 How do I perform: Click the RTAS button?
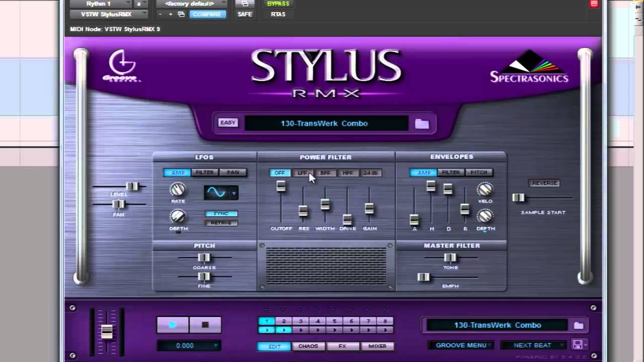278,14
